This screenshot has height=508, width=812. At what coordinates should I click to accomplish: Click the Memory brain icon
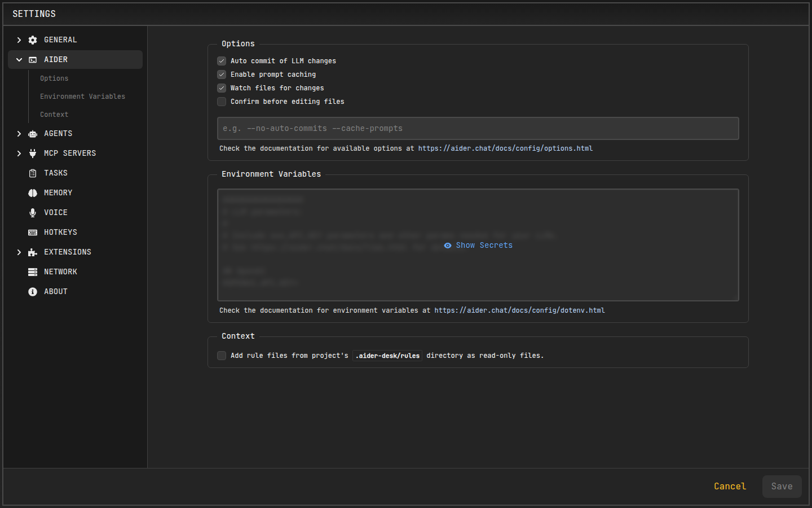(x=33, y=193)
